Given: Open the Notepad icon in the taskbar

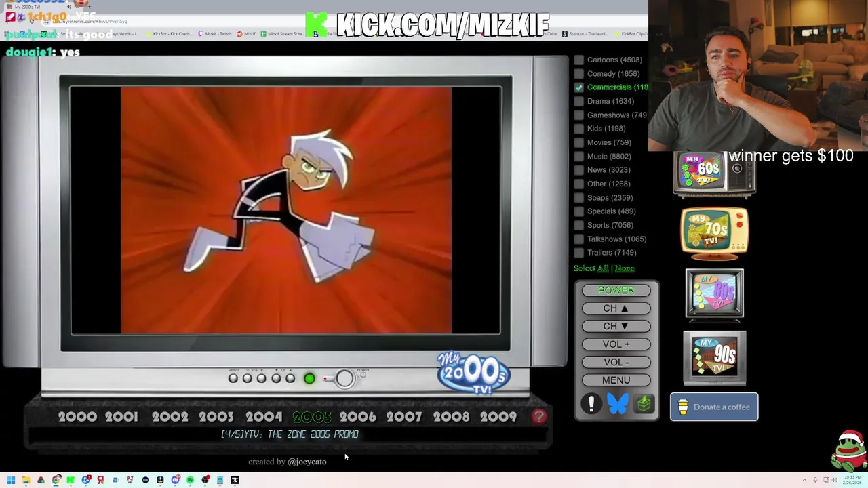Looking at the screenshot, I should coord(220,480).
